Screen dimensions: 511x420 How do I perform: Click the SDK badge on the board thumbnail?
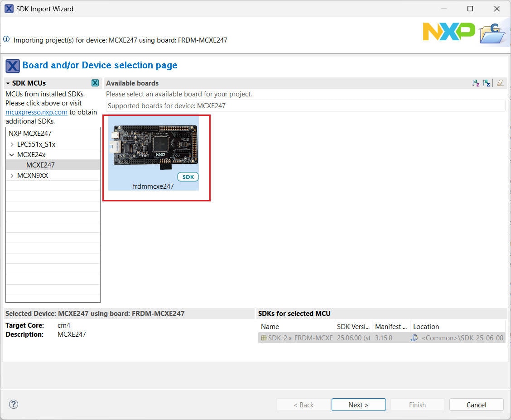[188, 177]
